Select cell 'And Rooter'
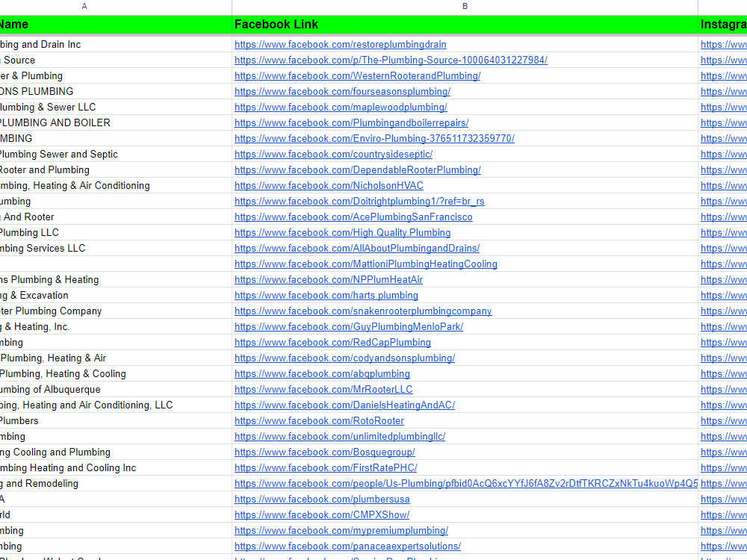Viewport: 747px width, 560px height. tap(116, 217)
